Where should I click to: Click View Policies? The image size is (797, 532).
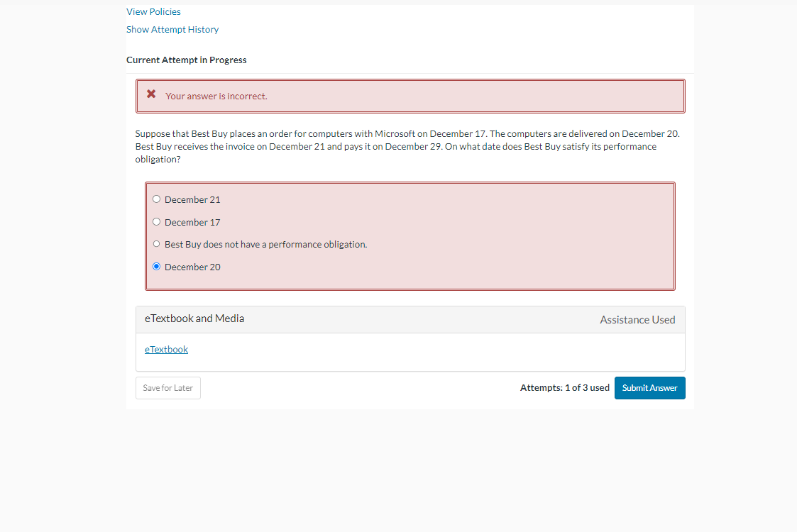(x=153, y=11)
